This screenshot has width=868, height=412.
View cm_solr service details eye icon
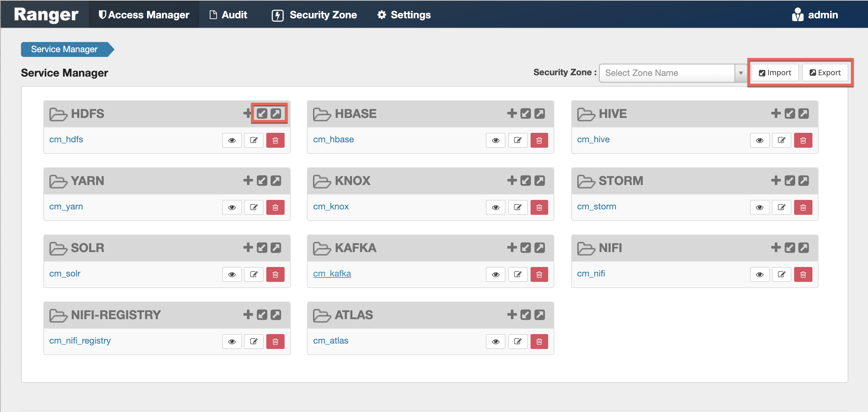tap(232, 274)
